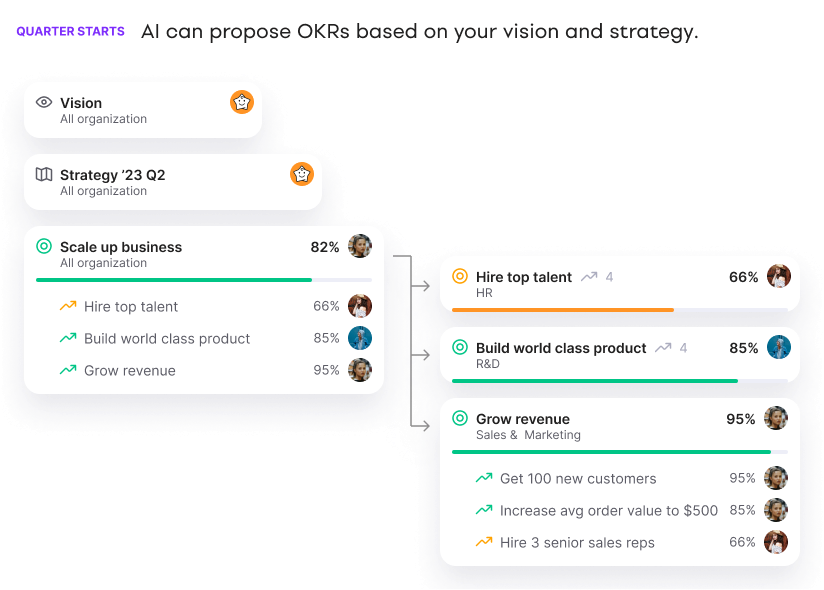824x590 pixels.
Task: Click the AI mascot badge on Strategy card
Action: click(x=302, y=174)
